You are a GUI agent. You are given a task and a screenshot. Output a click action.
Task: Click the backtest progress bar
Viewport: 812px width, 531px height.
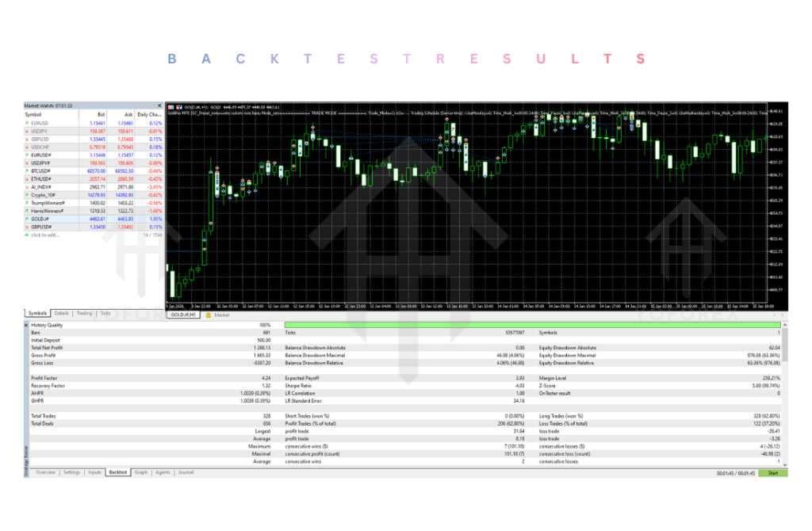(531, 324)
